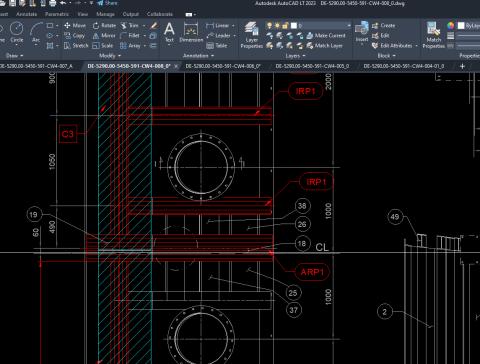Activate the Fillet tool
The height and width of the screenshot is (364, 480).
click(130, 35)
